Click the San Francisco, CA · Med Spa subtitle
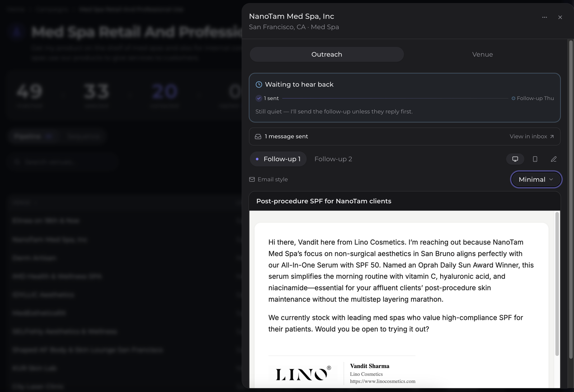Screen dimensions: 574x392 [294, 27]
